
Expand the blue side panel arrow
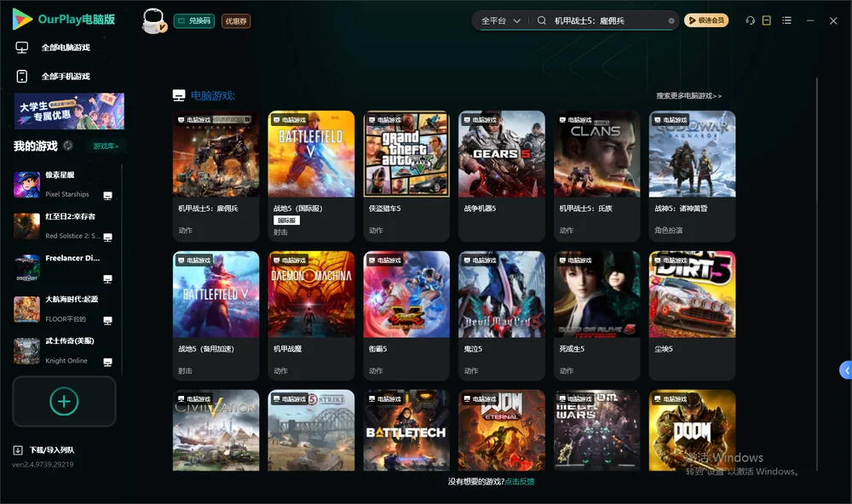click(x=846, y=370)
